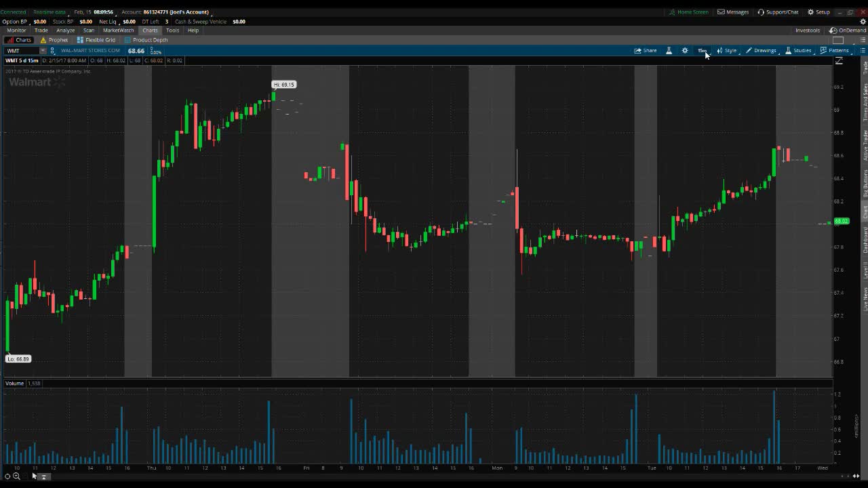Open the Big Buttons side tab
Image resolution: width=868 pixels, height=488 pixels.
click(865, 184)
